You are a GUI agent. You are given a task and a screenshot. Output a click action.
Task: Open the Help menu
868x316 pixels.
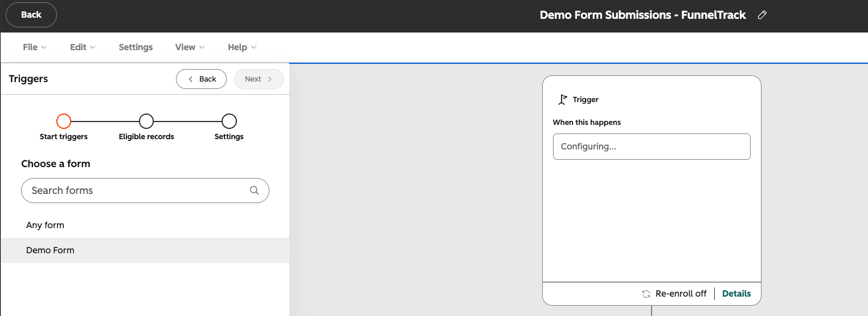tap(242, 47)
